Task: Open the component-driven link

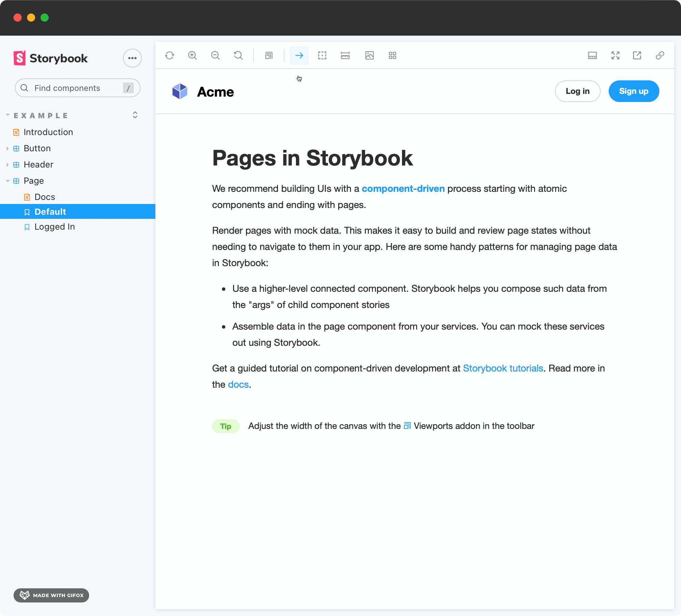Action: pos(403,188)
